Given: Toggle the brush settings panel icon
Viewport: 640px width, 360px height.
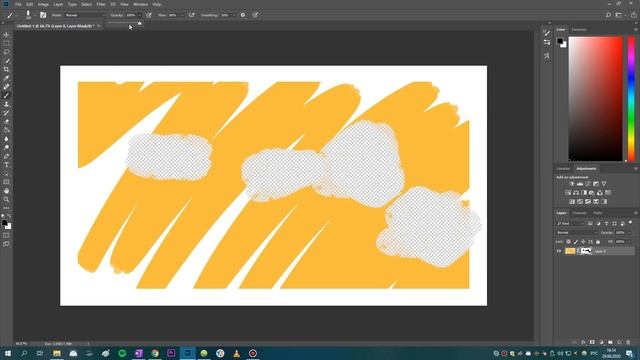Looking at the screenshot, I should (x=43, y=15).
